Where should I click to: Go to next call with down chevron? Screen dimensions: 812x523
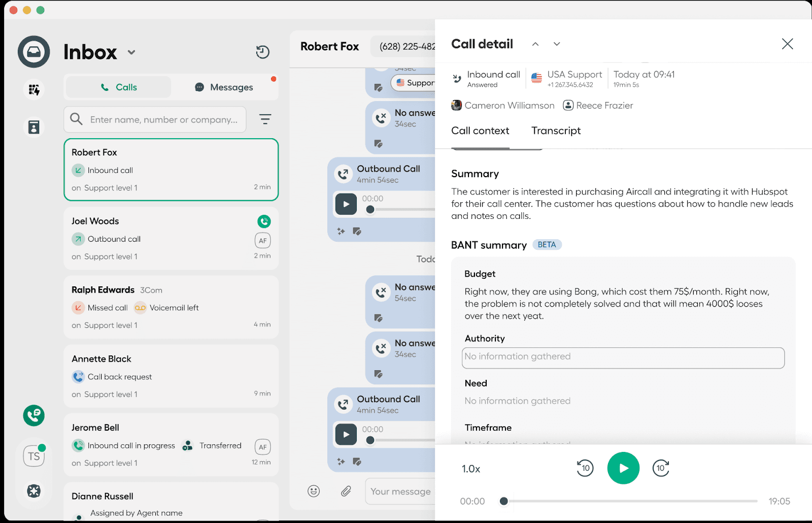click(557, 44)
